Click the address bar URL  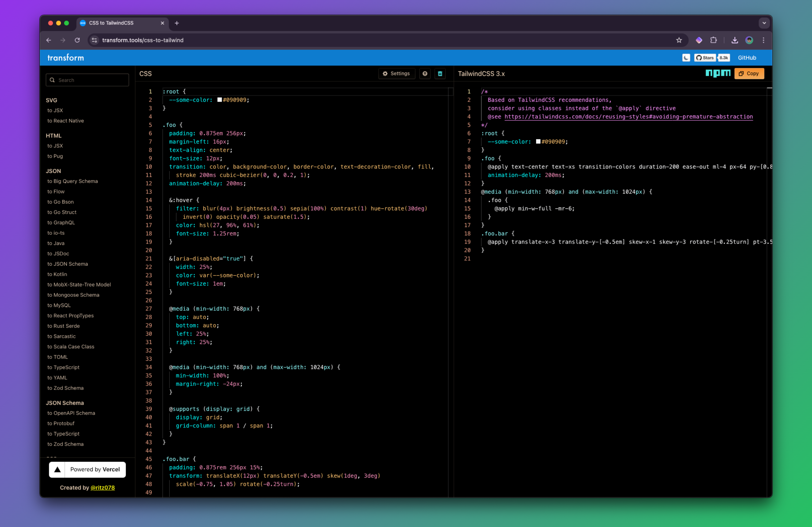pyautogui.click(x=143, y=40)
